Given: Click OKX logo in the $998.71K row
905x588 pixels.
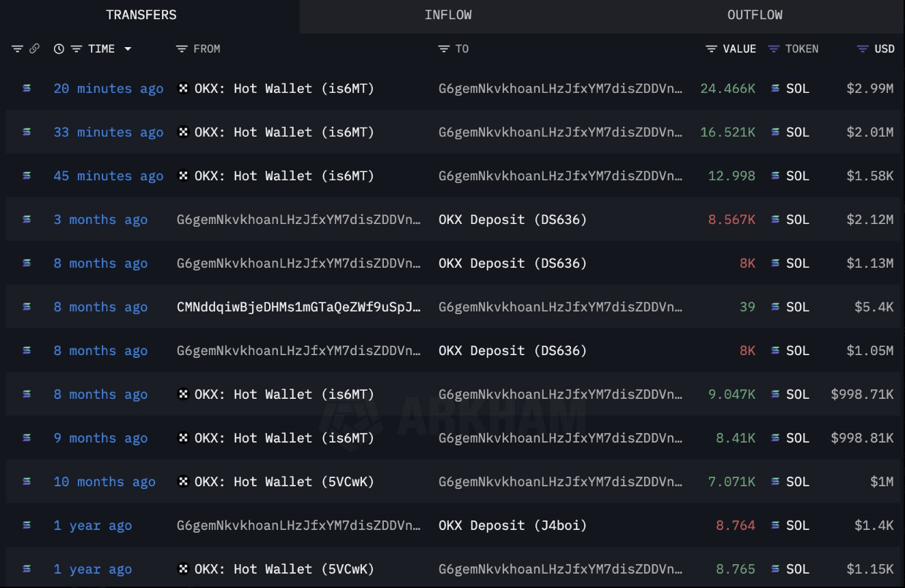Looking at the screenshot, I should (183, 394).
